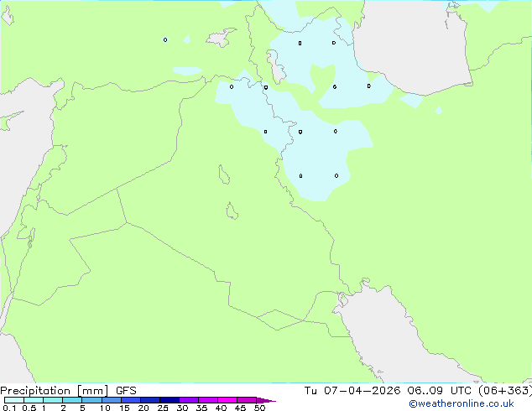
Task: Select the 45–50 mm legend swatch
Action: click(x=247, y=400)
